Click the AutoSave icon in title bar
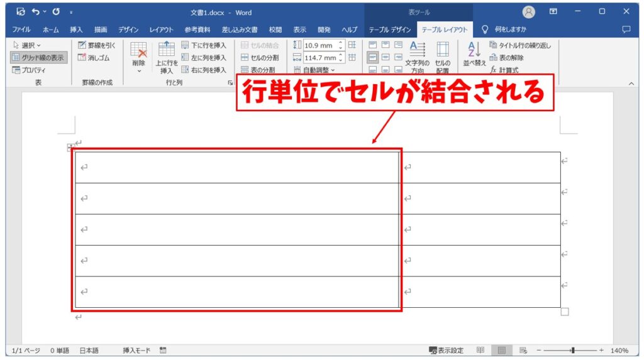644x360 pixels. 21,12
